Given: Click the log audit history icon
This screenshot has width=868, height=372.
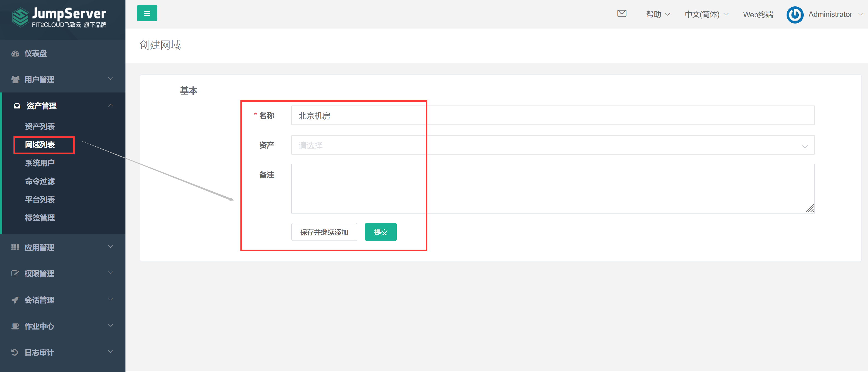Looking at the screenshot, I should (15, 352).
